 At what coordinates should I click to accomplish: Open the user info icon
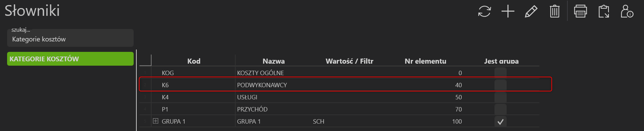point(627,11)
